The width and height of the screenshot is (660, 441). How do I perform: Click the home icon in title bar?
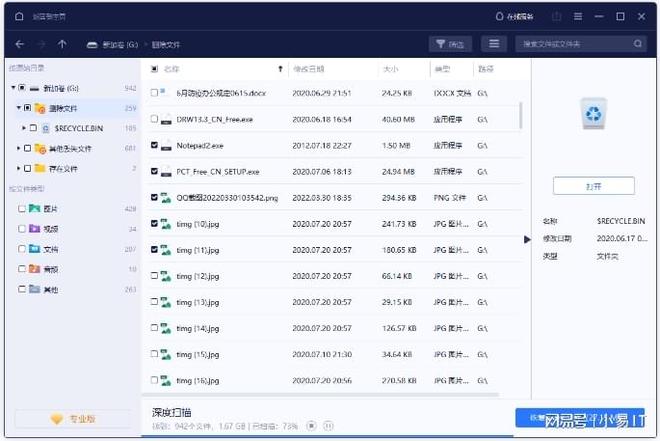coord(19,16)
